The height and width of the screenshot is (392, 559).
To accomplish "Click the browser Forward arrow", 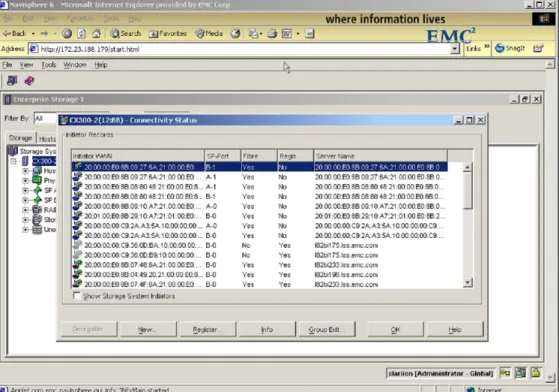I will 44,33.
